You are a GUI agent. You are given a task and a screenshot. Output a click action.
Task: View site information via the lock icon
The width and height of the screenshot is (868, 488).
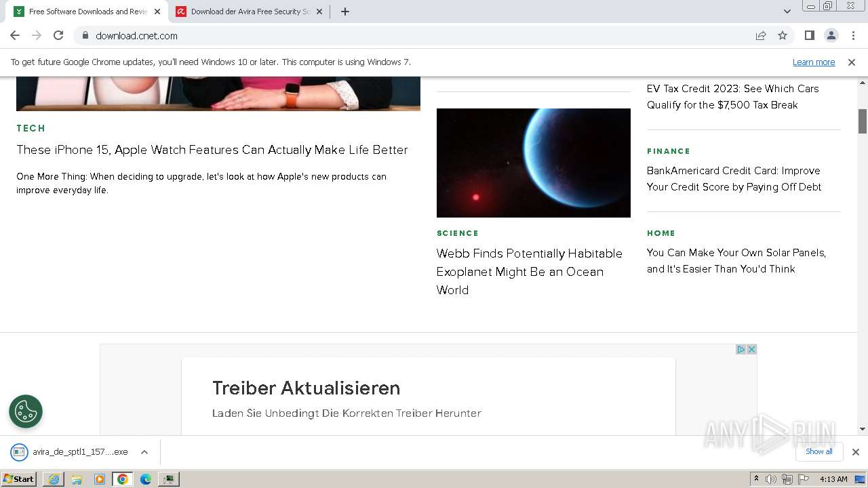pyautogui.click(x=85, y=35)
